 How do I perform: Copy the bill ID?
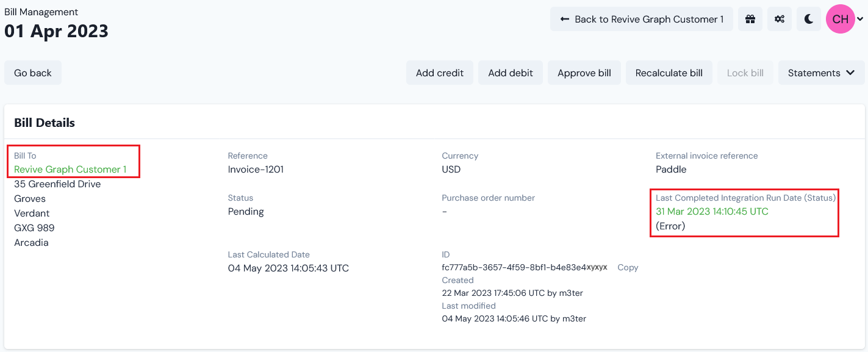click(628, 267)
